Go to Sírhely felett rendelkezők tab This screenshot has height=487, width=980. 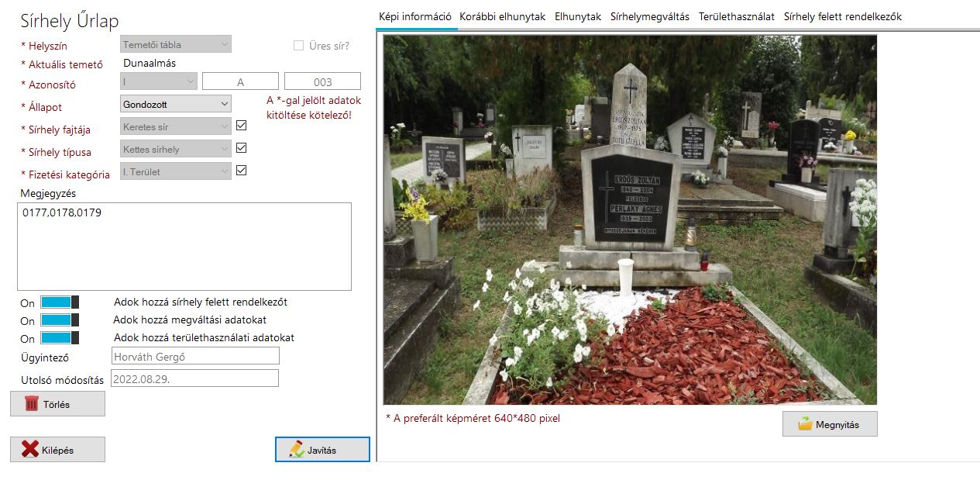click(x=842, y=16)
